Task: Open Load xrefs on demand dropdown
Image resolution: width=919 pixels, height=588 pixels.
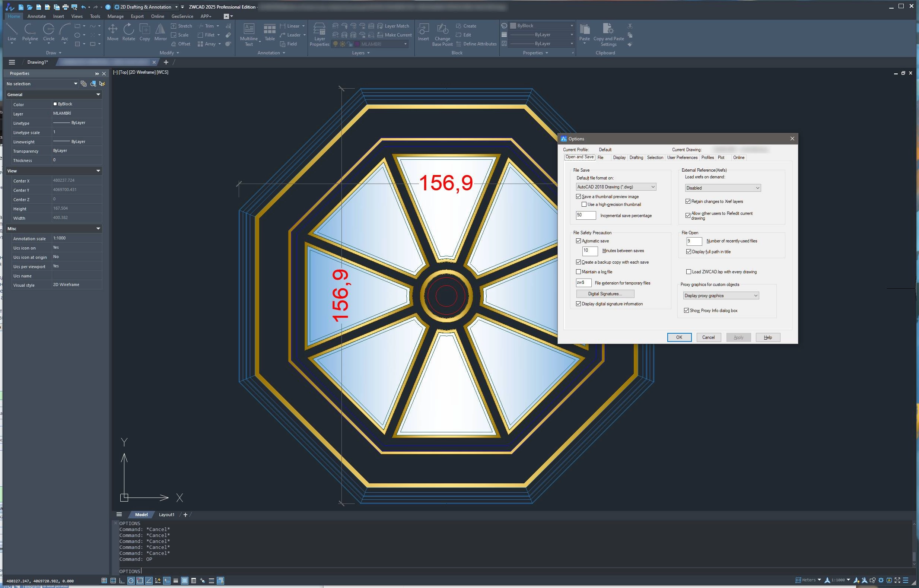Action: [722, 188]
